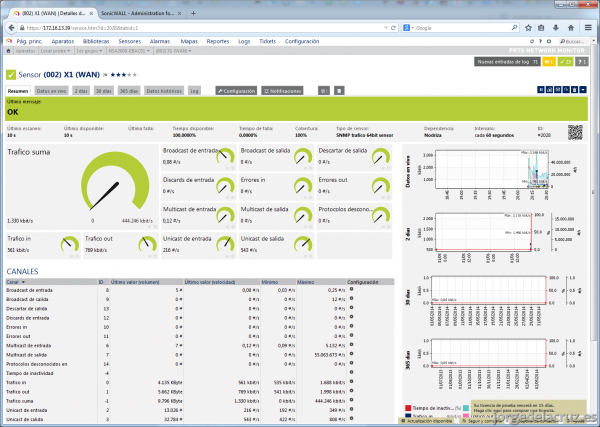Screen dimensions: 600x427
Task: Click the Actualización disponible notice
Action: click(x=426, y=421)
